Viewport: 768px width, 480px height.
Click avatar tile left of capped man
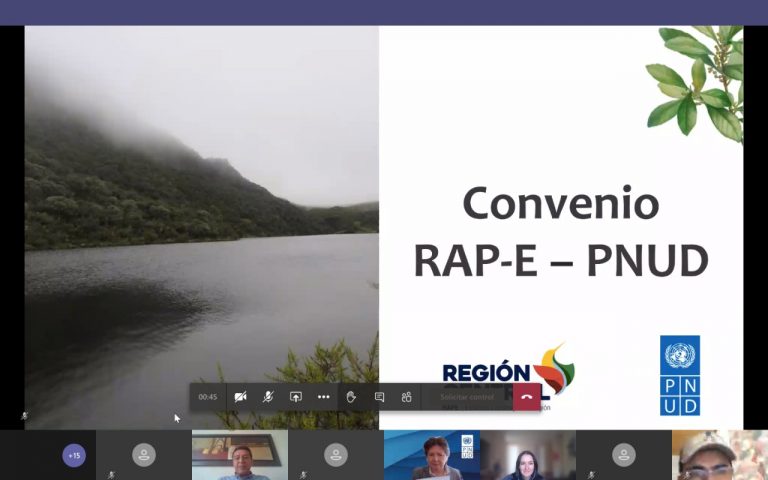click(x=624, y=456)
